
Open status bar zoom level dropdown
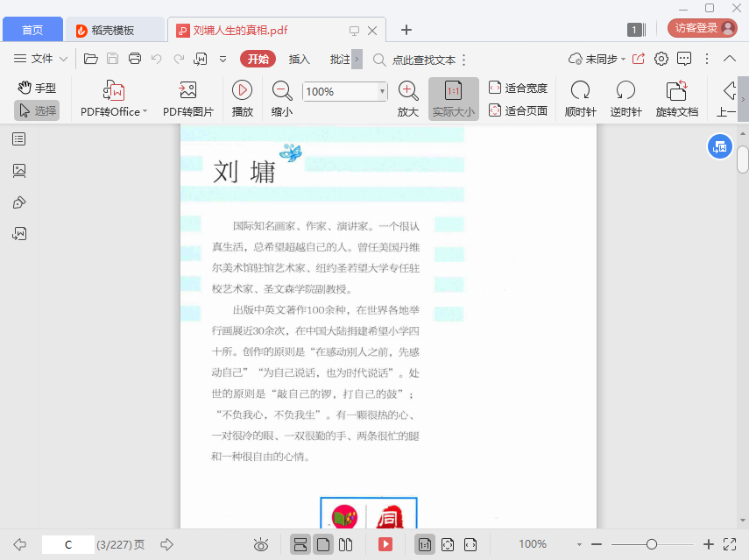579,544
